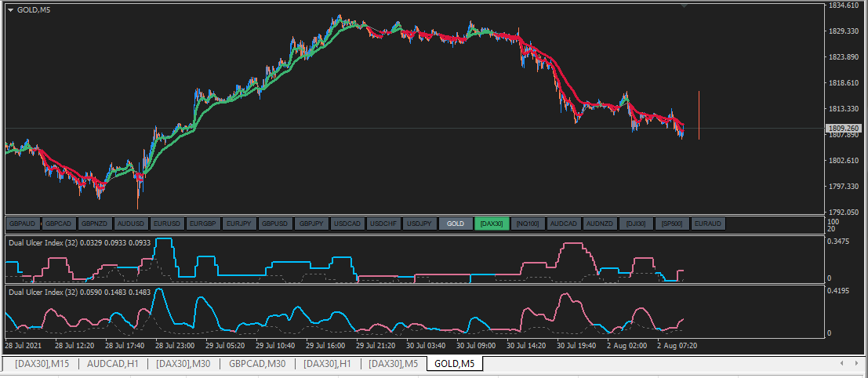Click the chart shift triangle marker at top
Screen dimensions: 868x378
click(685, 5)
